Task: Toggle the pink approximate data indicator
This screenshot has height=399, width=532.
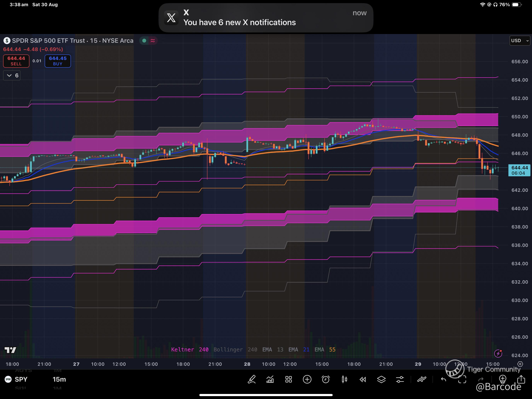Action: click(x=153, y=41)
